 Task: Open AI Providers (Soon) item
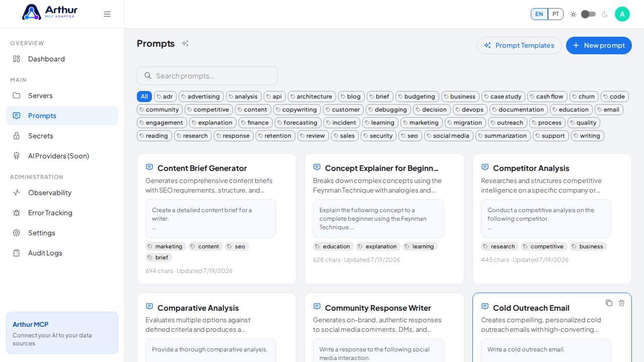pyautogui.click(x=62, y=156)
